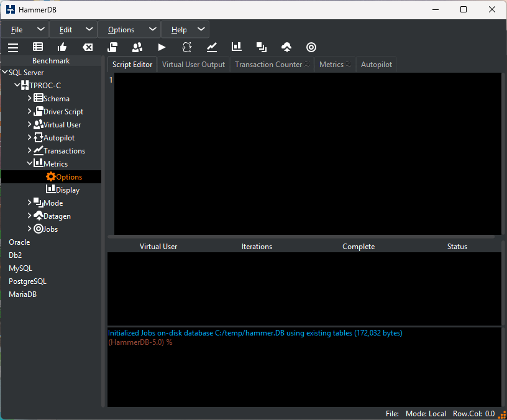Screen dimensions: 507x420
Task: Click the hamburger menu toolbar icon
Action: click(13, 47)
